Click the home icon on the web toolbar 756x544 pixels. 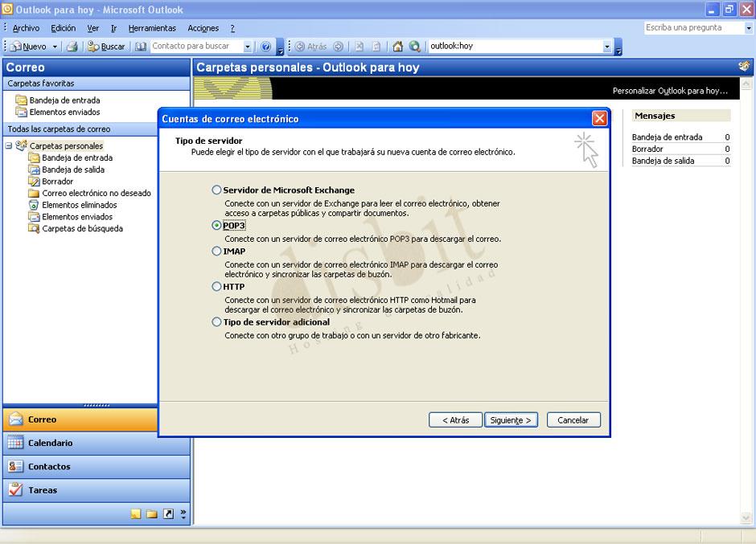tap(396, 46)
